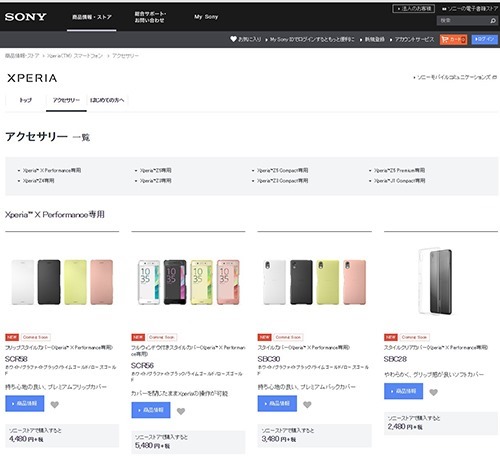Open the 総合サポート・お問い合わせ menu
The height and width of the screenshot is (459, 500).
pos(150,17)
